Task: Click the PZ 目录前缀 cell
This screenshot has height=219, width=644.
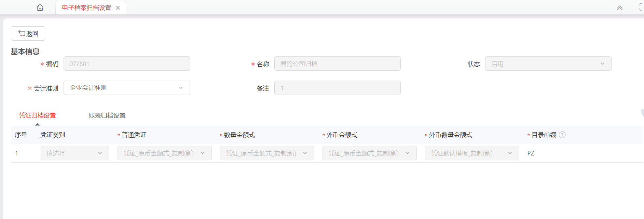Action: click(x=531, y=153)
